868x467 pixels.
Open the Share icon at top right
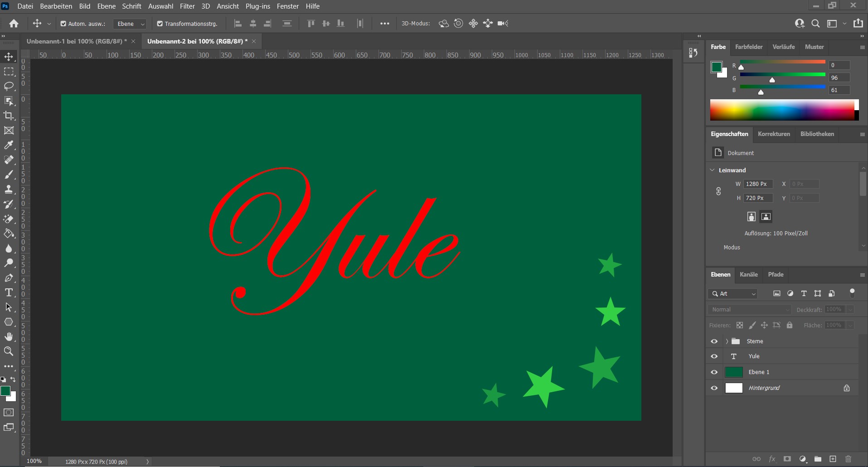(858, 24)
